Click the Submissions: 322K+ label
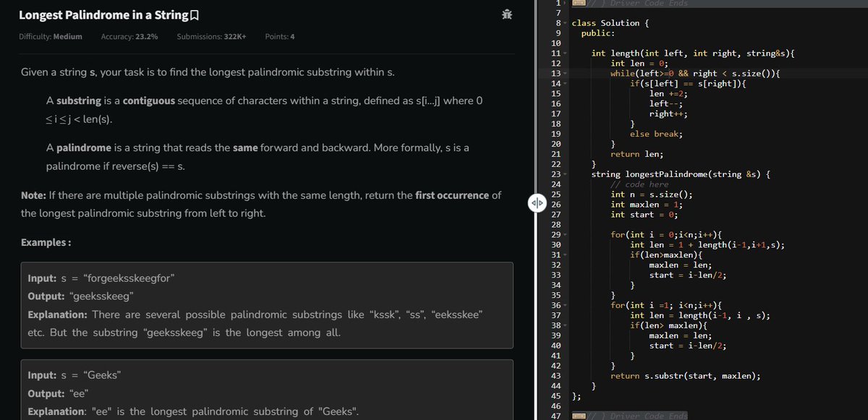Screen dimensions: 868x420 pyautogui.click(x=211, y=36)
